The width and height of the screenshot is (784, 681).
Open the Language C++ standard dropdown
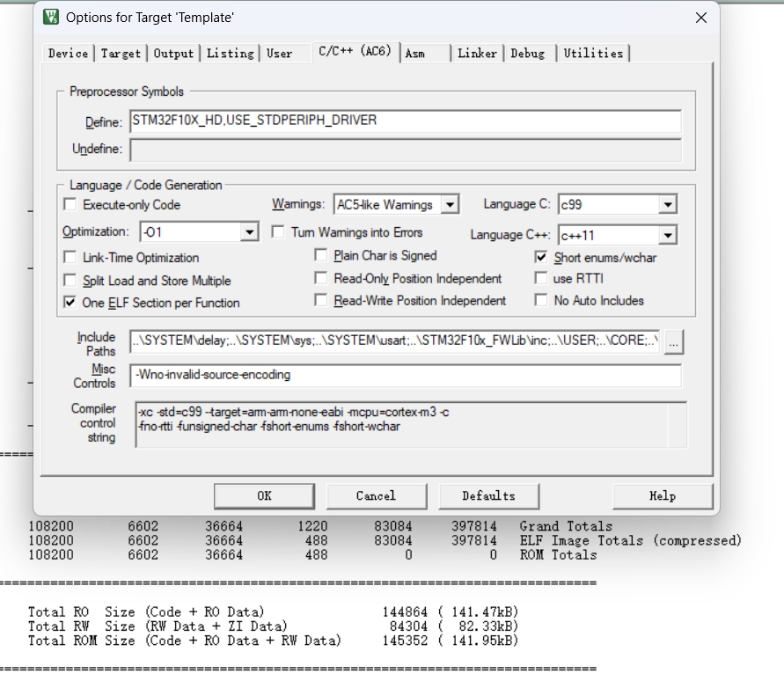tap(668, 235)
